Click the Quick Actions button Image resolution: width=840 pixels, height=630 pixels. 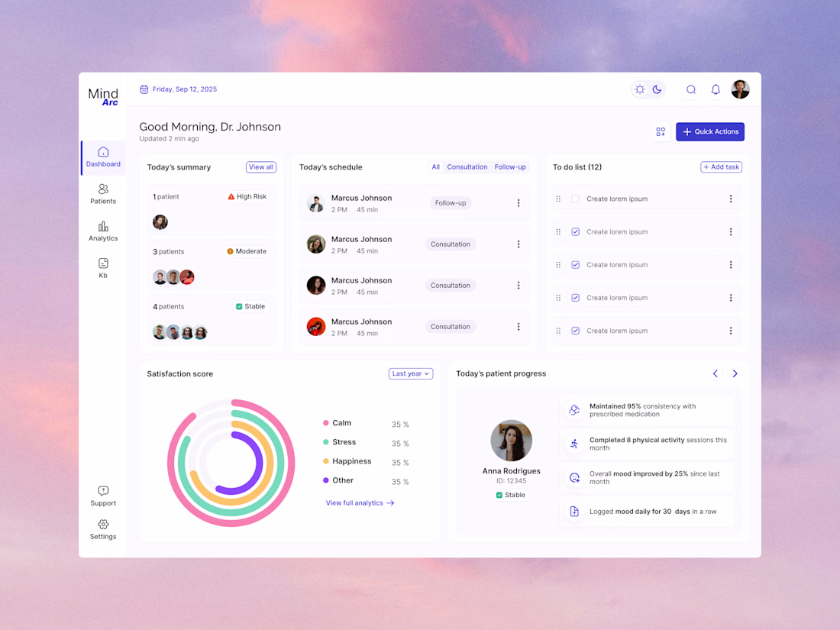(x=710, y=132)
